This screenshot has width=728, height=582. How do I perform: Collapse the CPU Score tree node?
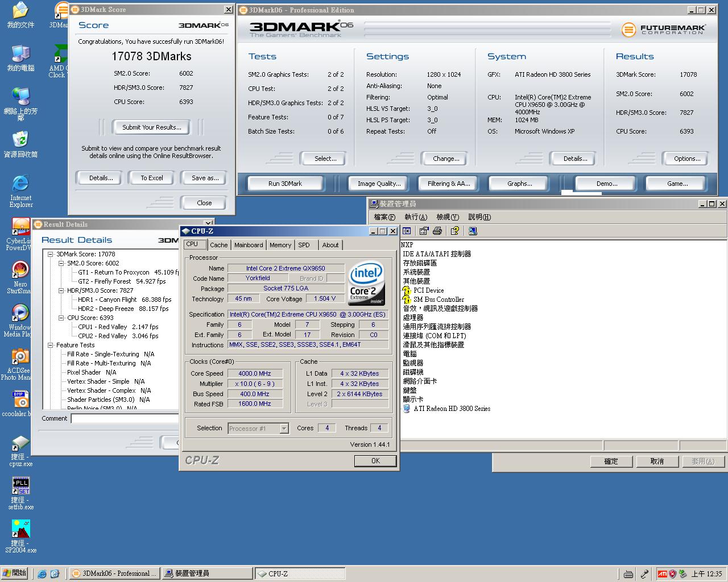pyautogui.click(x=61, y=318)
